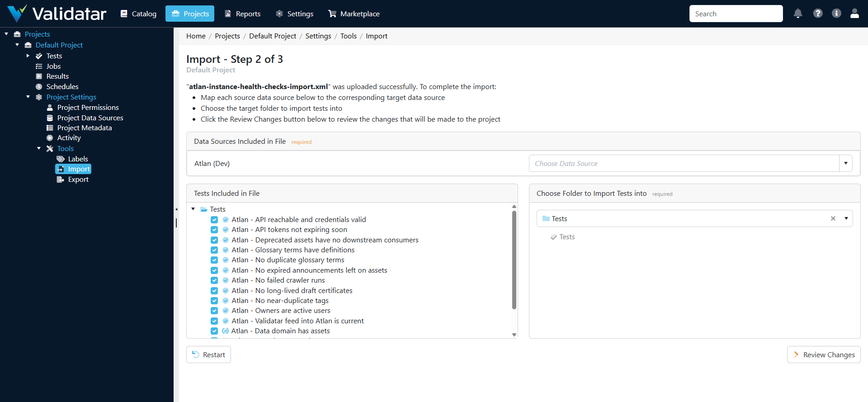This screenshot has height=402, width=868.
Task: Uncheck 'API tokens not expiring soon' test
Action: 214,230
